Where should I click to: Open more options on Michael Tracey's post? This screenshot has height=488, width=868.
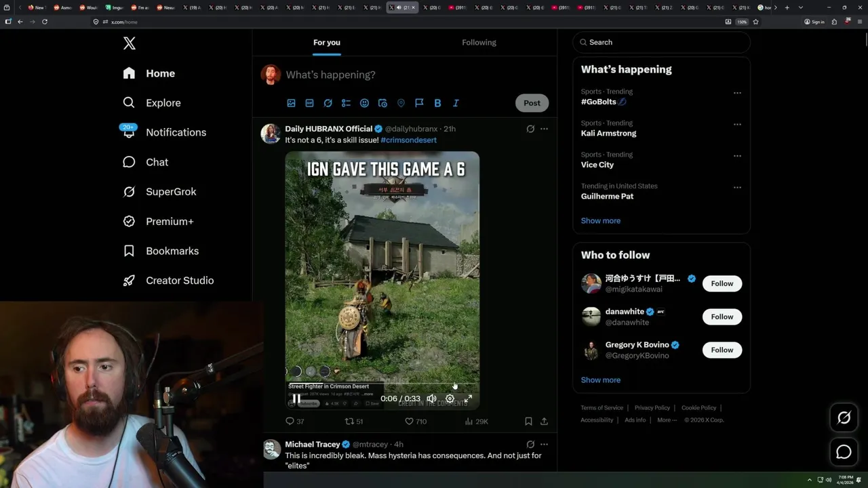point(544,445)
